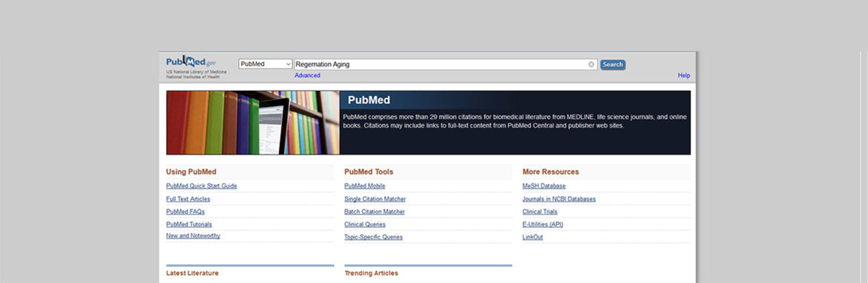
Task: Click the Trending Articles heading
Action: (371, 273)
